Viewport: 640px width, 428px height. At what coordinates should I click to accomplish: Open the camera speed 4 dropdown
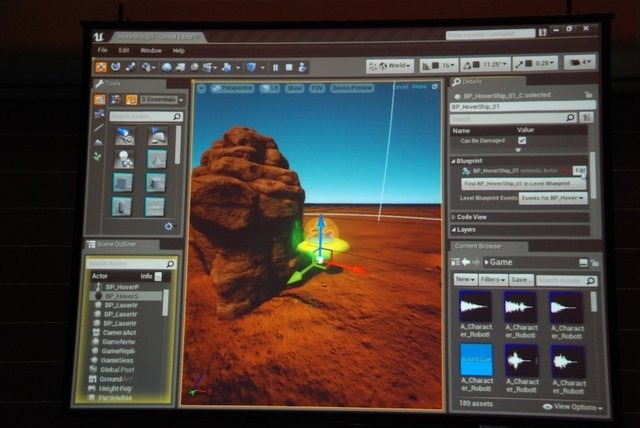[x=580, y=62]
